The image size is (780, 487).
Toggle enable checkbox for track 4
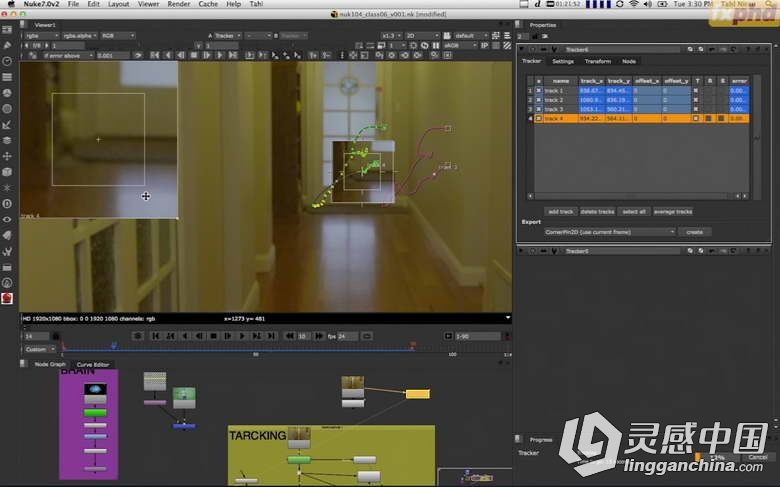[539, 118]
